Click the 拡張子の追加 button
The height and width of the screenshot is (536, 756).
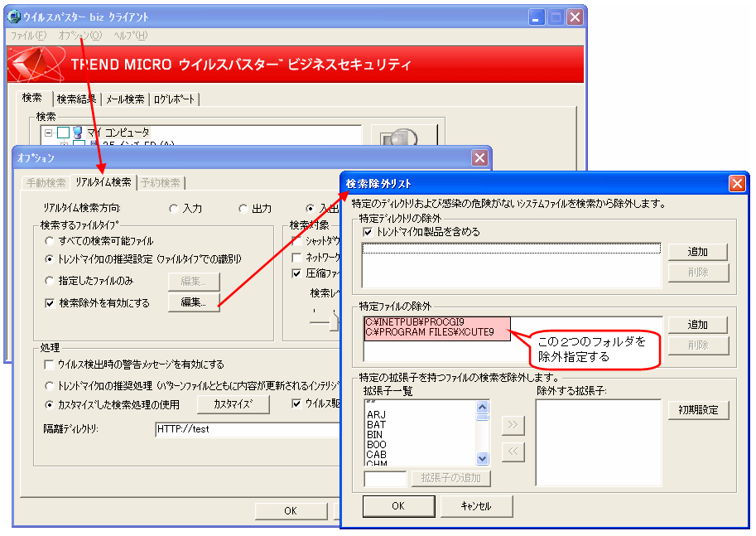pyautogui.click(x=450, y=478)
